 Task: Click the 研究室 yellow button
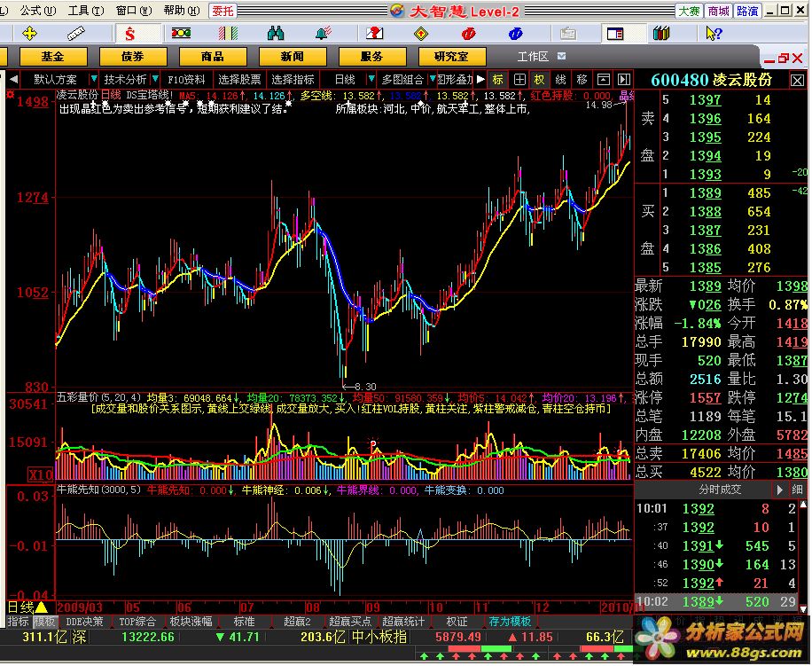click(x=452, y=57)
